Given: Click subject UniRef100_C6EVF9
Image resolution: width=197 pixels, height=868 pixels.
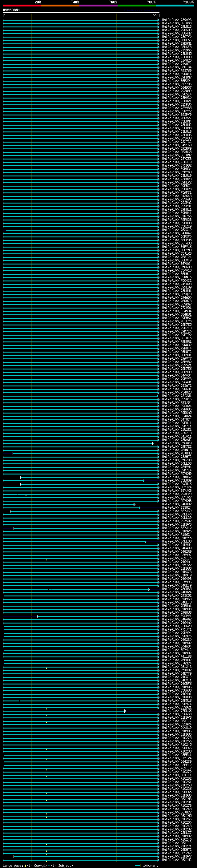Looking at the screenshot, I should [177, 260].
